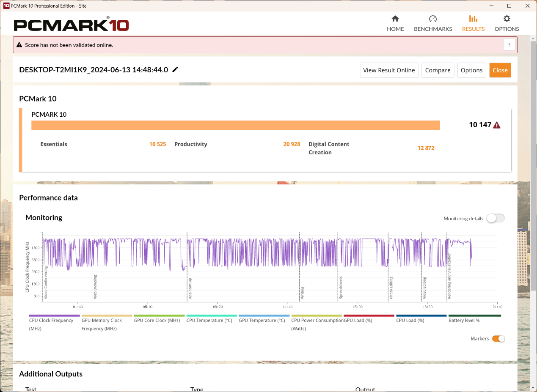Screen dimensions: 537x392
Task: Click the Performance data heading
Action: tap(48, 198)
